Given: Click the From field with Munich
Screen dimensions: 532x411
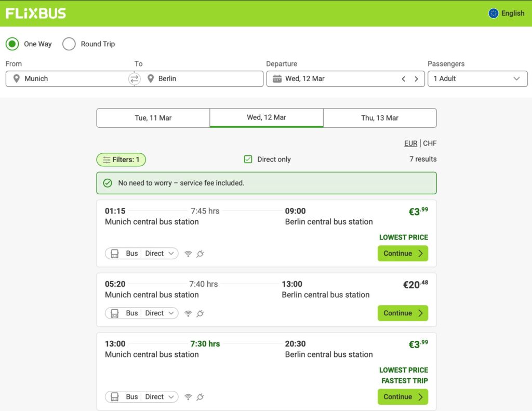Looking at the screenshot, I should (x=70, y=79).
